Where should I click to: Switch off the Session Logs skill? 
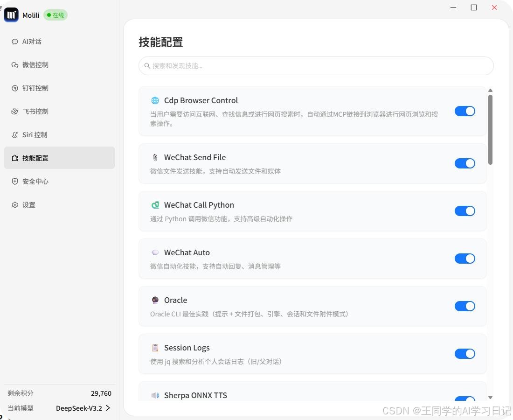tap(464, 354)
